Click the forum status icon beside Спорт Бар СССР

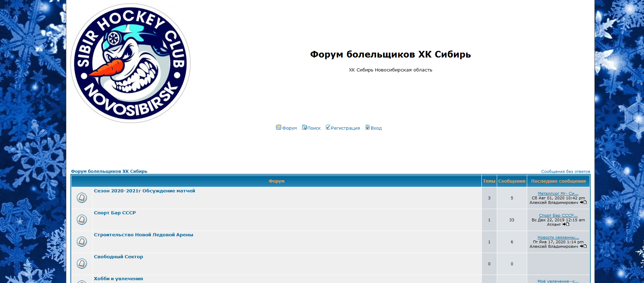tap(82, 220)
